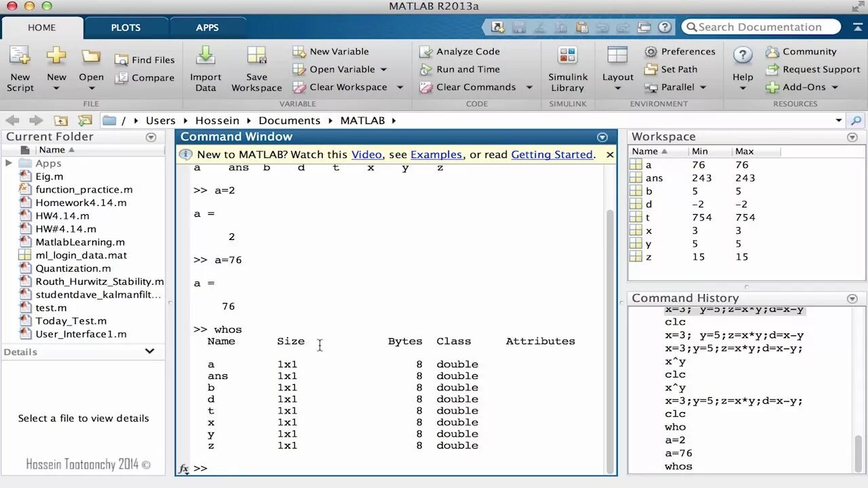
Task: Click the back navigation arrow
Action: pyautogui.click(x=12, y=121)
